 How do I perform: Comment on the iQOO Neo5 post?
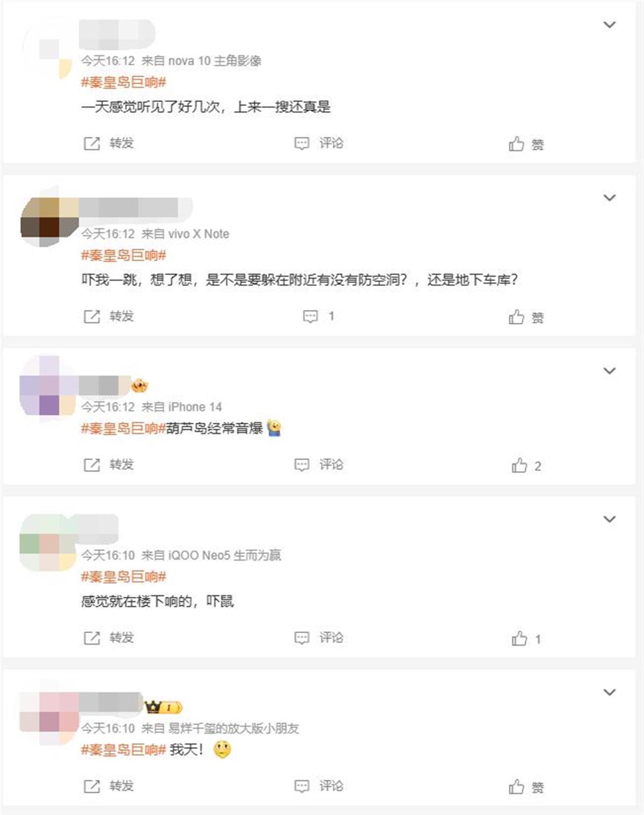(319, 637)
